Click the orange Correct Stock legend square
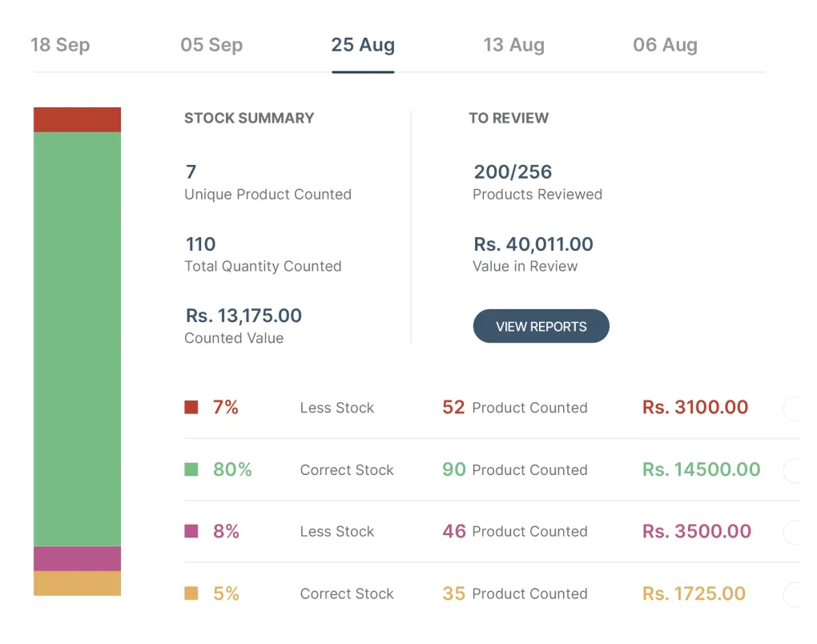The image size is (817, 644). click(192, 593)
